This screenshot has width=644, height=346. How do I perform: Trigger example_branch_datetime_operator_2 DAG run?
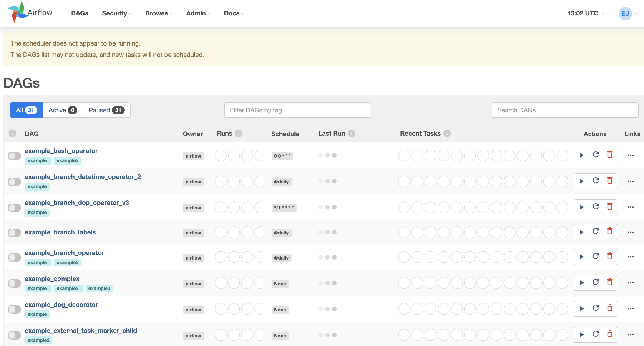581,181
